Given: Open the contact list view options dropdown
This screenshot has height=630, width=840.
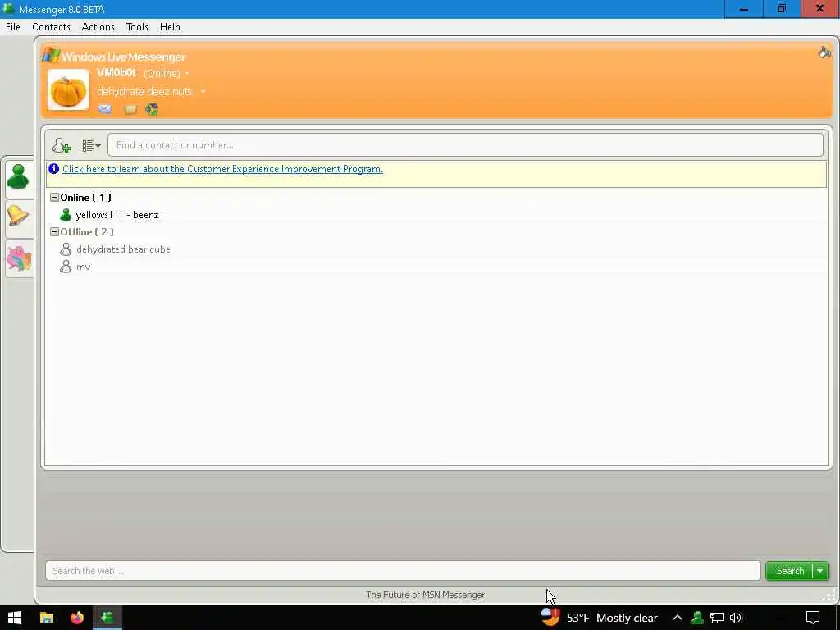Looking at the screenshot, I should tap(92, 146).
